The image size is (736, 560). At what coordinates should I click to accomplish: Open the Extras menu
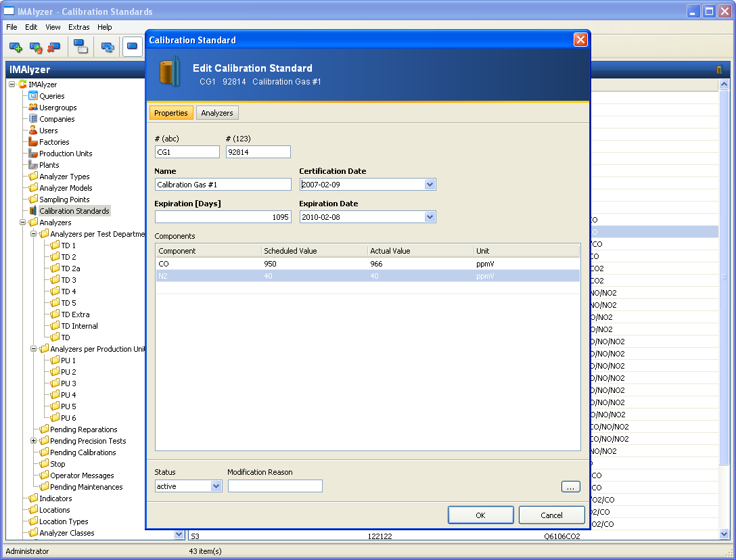click(x=78, y=27)
